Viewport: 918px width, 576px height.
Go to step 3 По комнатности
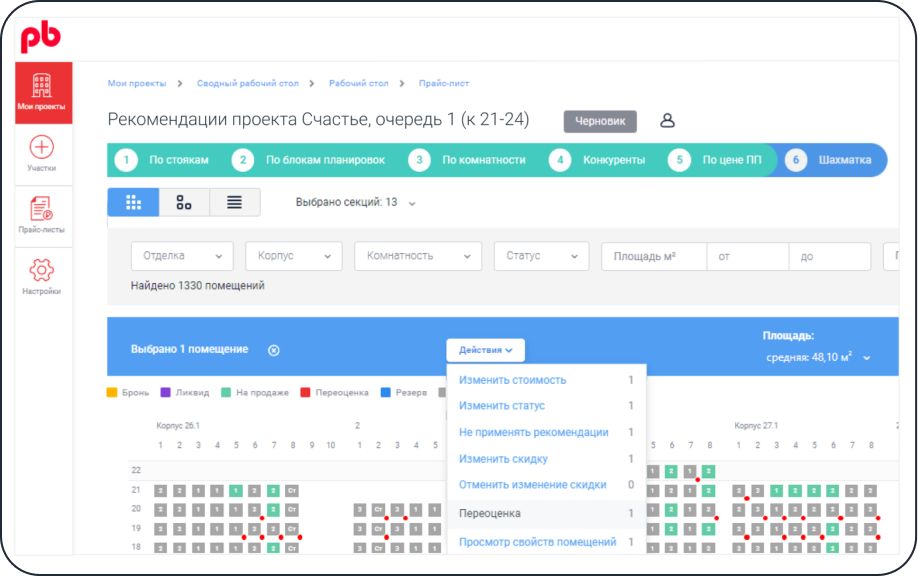pyautogui.click(x=467, y=160)
